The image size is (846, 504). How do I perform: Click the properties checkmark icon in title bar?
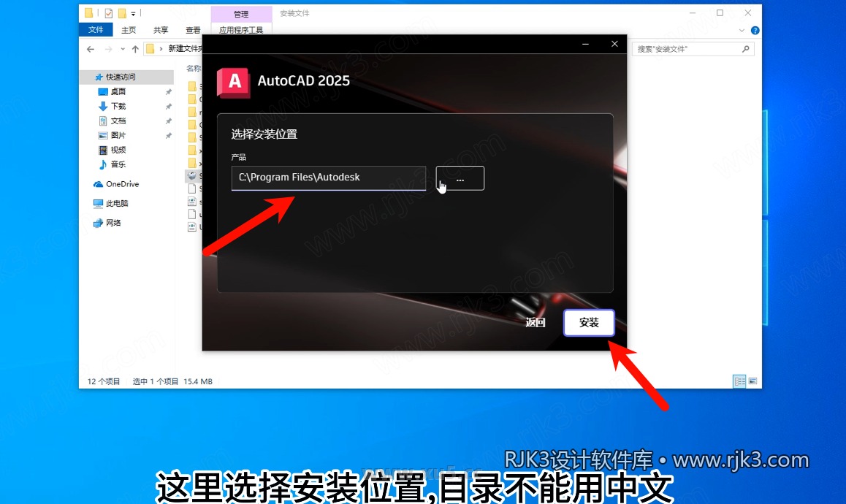(108, 13)
